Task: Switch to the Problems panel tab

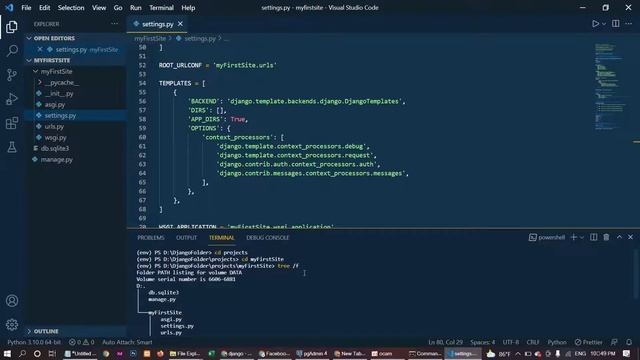Action: [151, 238]
